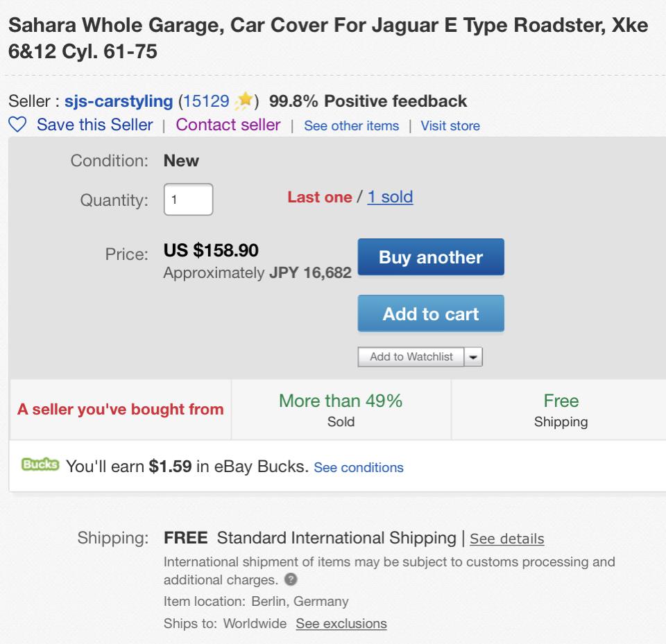Open the sjs-carstyling seller profile

tap(119, 101)
